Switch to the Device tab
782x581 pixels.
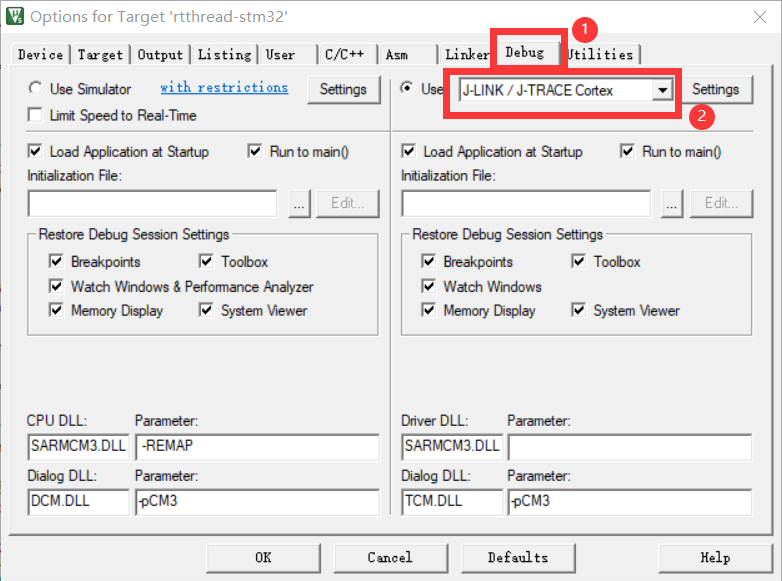point(40,54)
